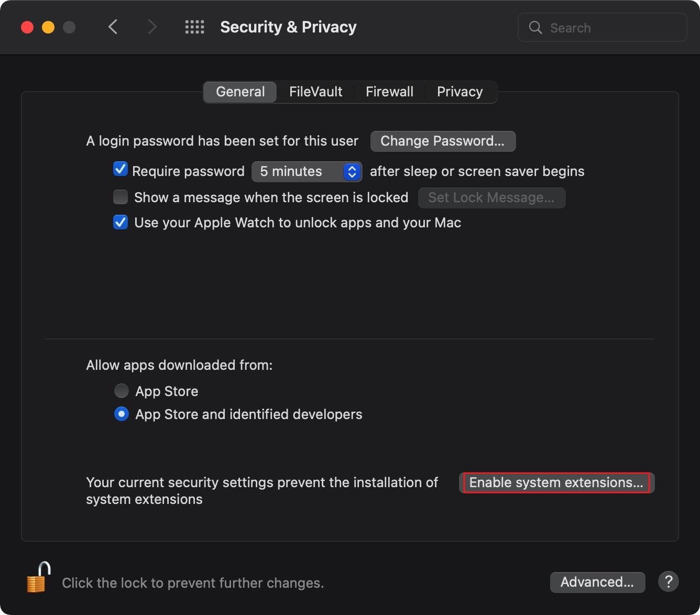The image size is (700, 615).
Task: Click the forward navigation arrow
Action: [151, 27]
